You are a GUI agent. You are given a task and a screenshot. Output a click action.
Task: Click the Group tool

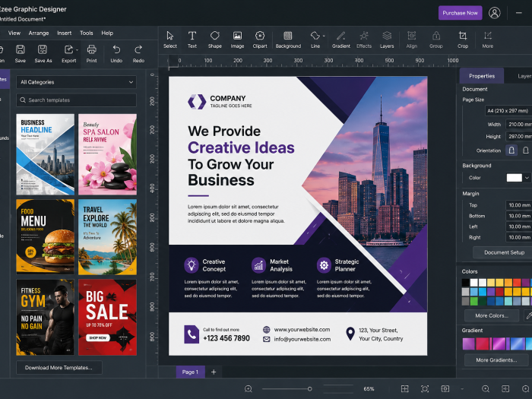point(436,40)
